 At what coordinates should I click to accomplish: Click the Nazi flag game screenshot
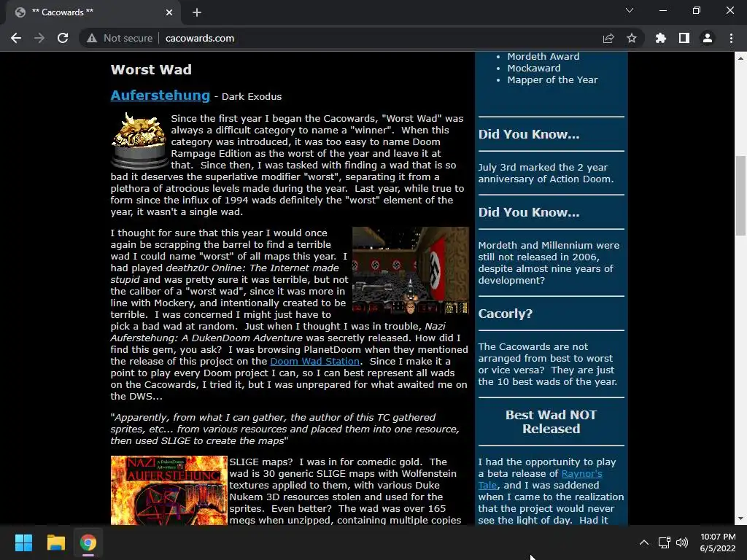(411, 271)
